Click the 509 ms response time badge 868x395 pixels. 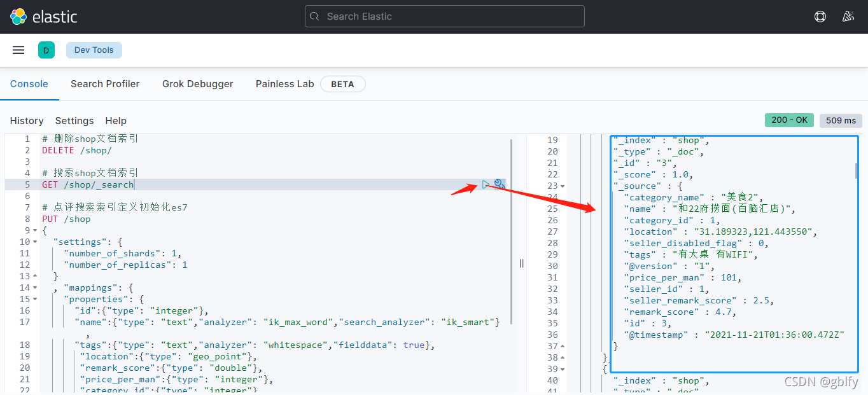tap(841, 120)
